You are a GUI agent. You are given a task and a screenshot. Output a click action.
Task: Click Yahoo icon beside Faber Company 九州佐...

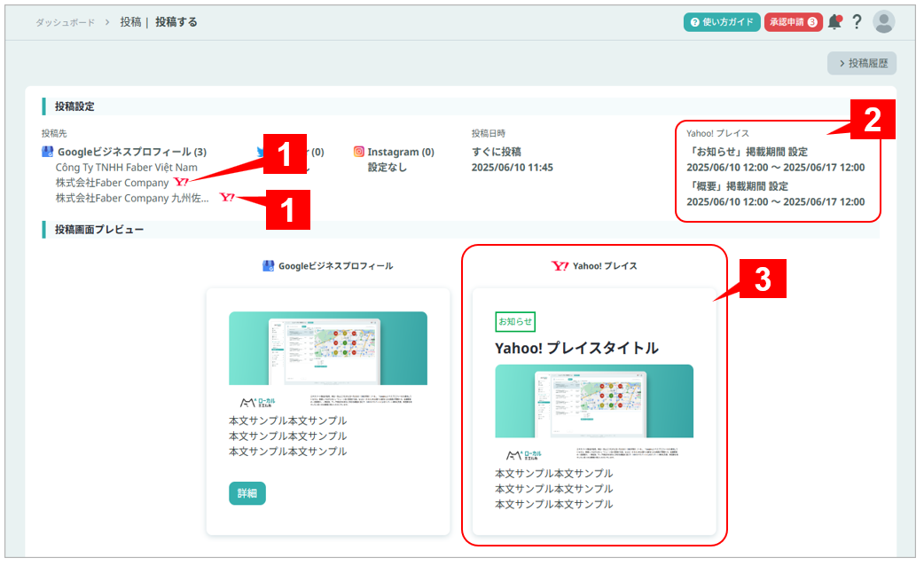(x=227, y=197)
